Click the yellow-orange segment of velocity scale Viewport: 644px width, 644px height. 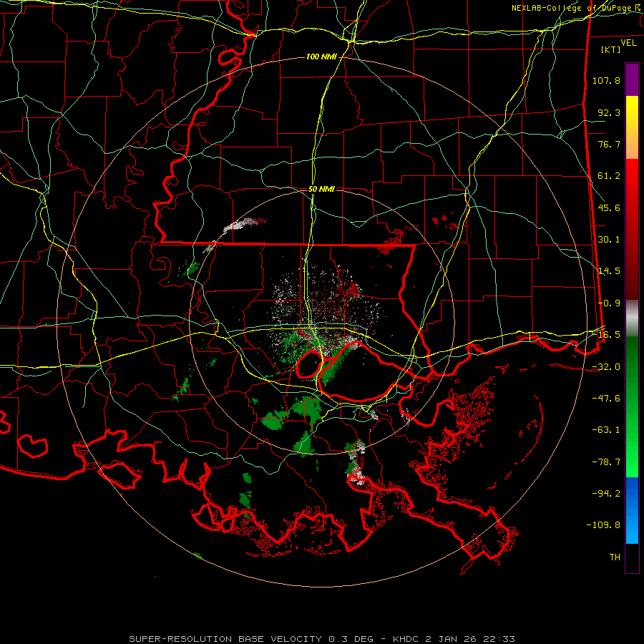632,127
